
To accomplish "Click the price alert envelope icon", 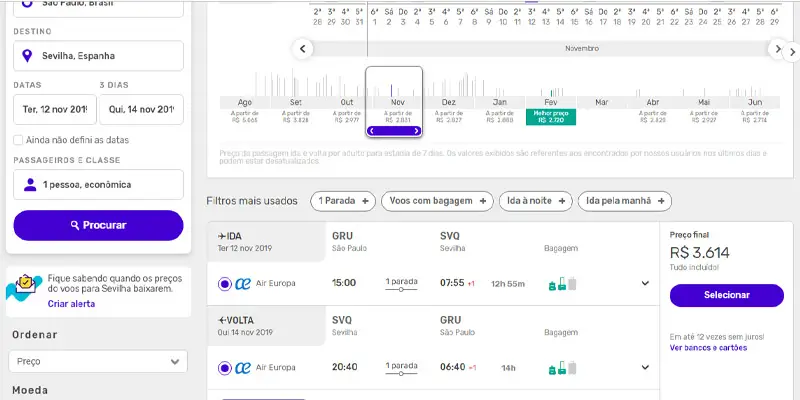I will [x=24, y=285].
